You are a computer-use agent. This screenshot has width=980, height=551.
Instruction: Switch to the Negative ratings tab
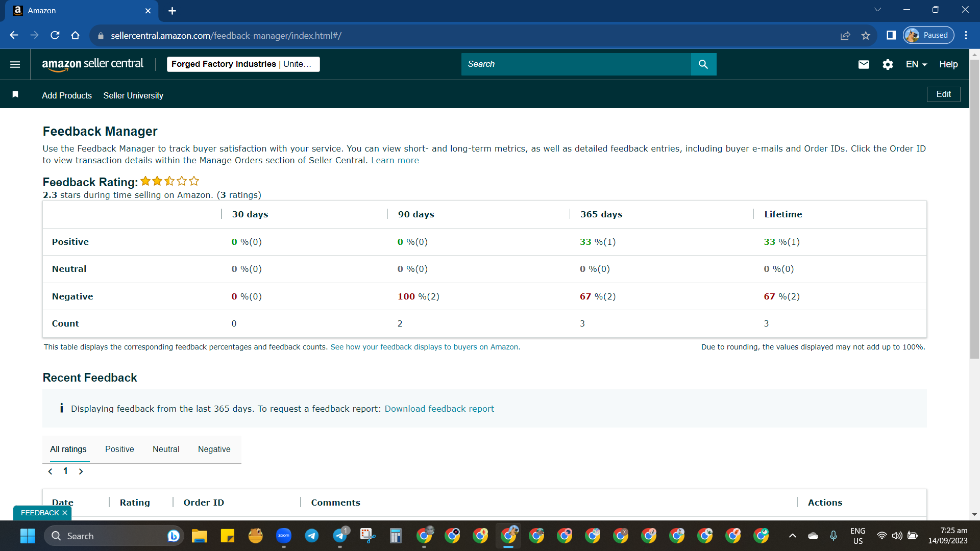click(214, 449)
